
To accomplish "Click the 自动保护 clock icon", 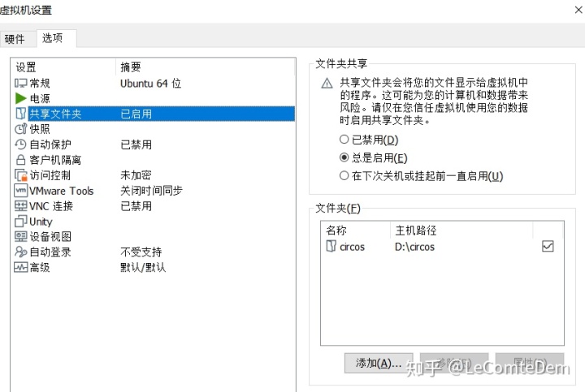I will [20, 144].
